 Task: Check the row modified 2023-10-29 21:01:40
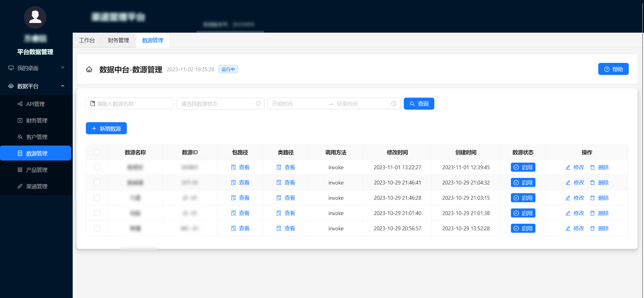click(x=97, y=213)
